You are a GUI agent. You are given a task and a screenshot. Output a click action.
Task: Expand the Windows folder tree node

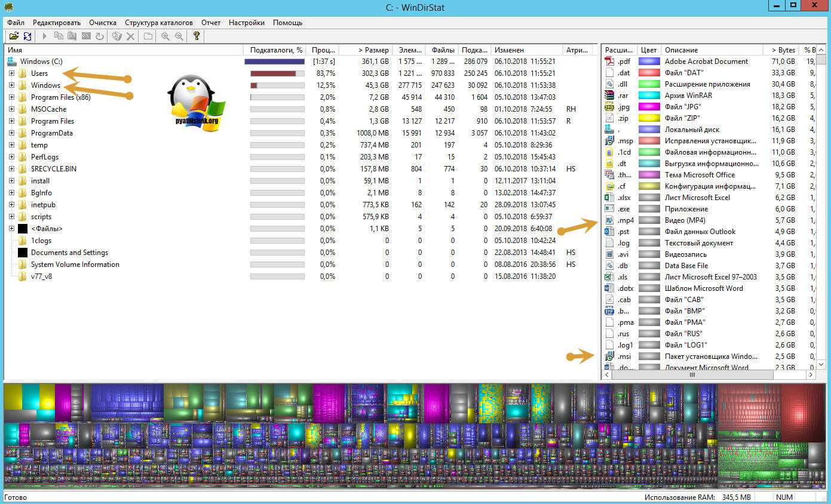11,85
